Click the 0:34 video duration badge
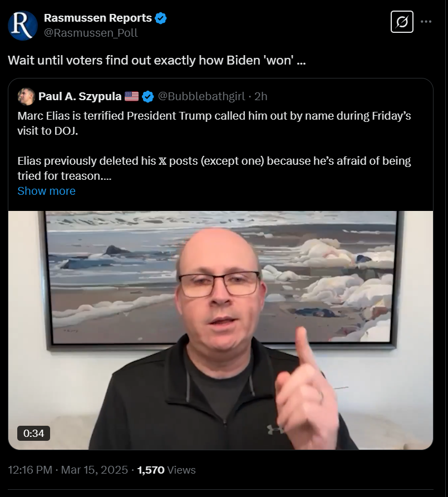The image size is (448, 497). pyautogui.click(x=33, y=434)
